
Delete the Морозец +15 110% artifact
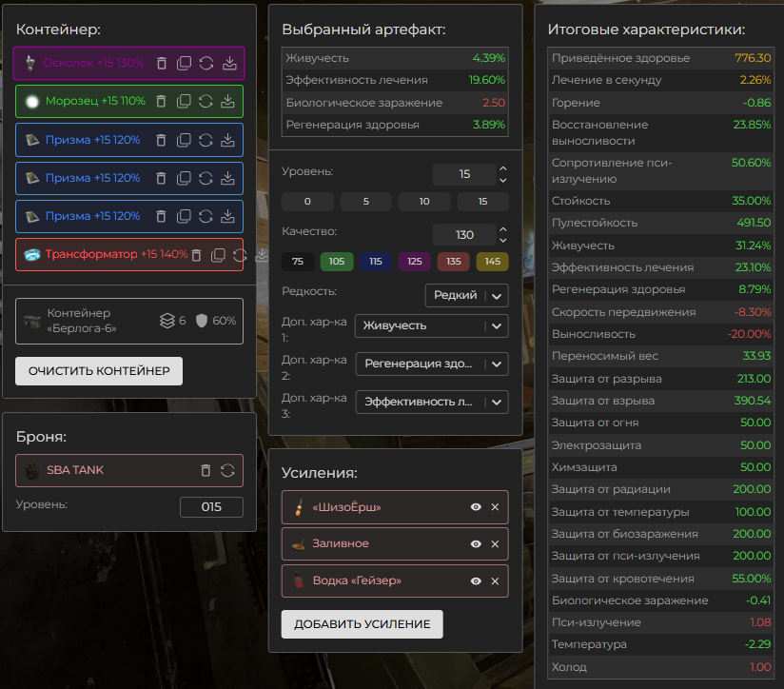pos(161,102)
